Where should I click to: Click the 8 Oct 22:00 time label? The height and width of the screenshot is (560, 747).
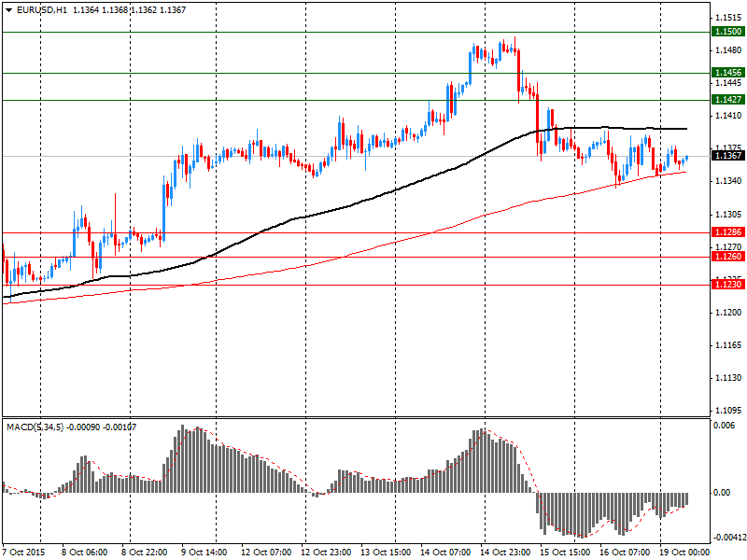click(144, 553)
